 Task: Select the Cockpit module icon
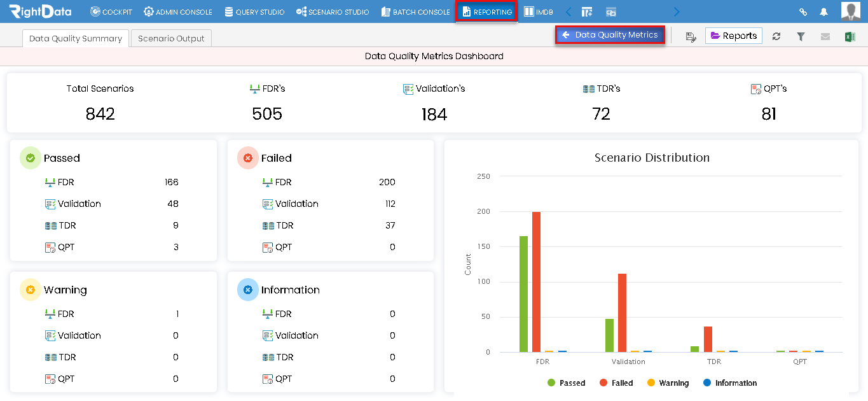click(x=111, y=11)
